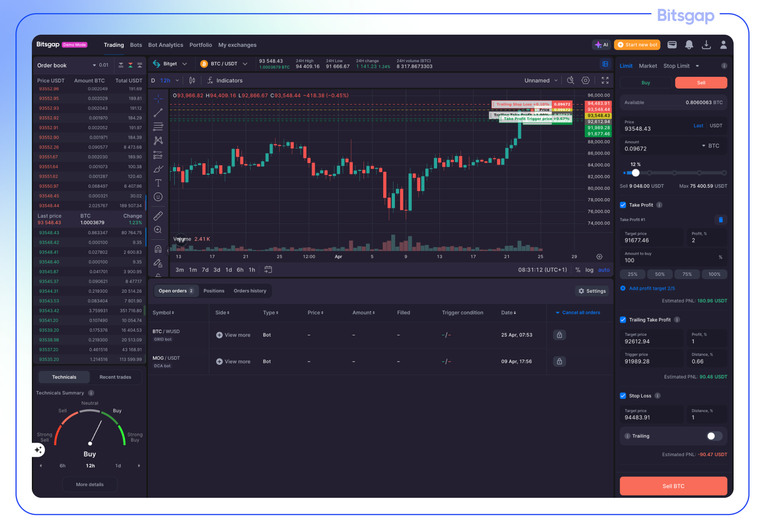The width and height of the screenshot is (765, 532).
Task: Click Cancel all orders link
Action: pyautogui.click(x=578, y=312)
